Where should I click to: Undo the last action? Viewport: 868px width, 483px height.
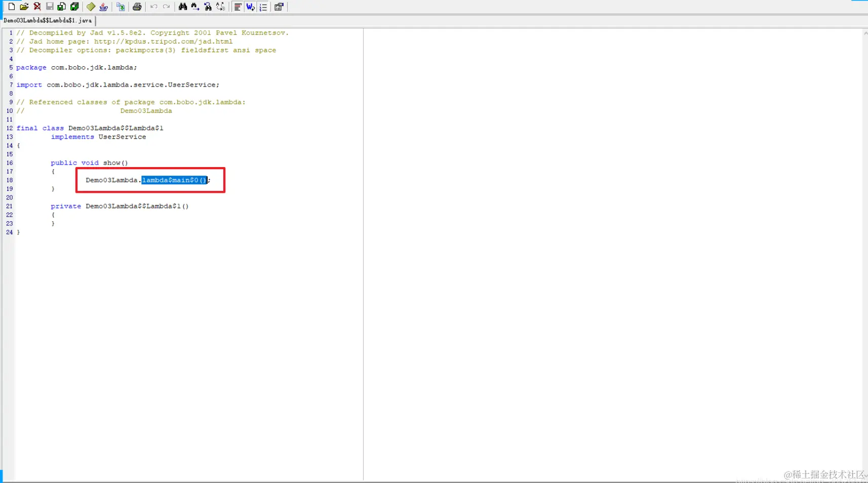pos(153,7)
